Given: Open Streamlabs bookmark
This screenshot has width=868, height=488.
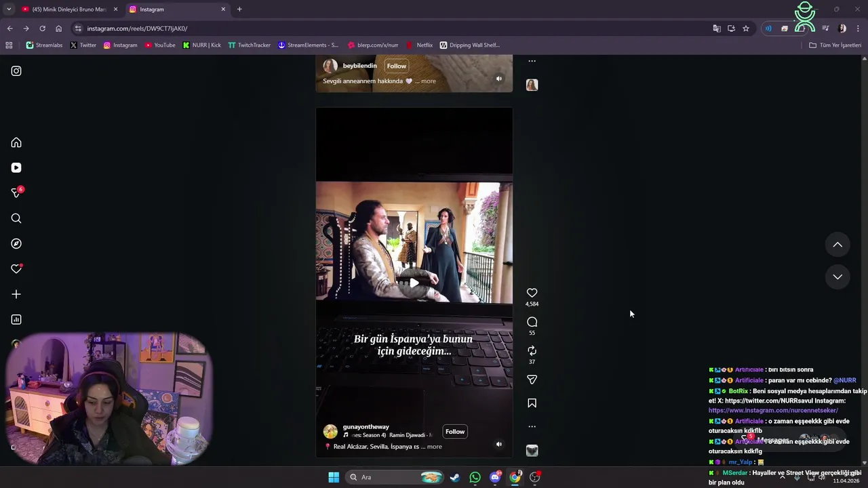Looking at the screenshot, I should tap(44, 45).
